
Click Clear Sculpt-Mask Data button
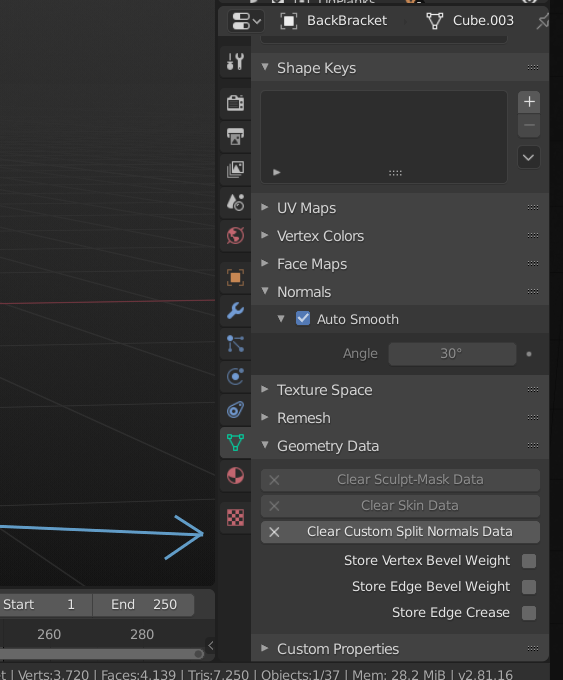pyautogui.click(x=400, y=480)
